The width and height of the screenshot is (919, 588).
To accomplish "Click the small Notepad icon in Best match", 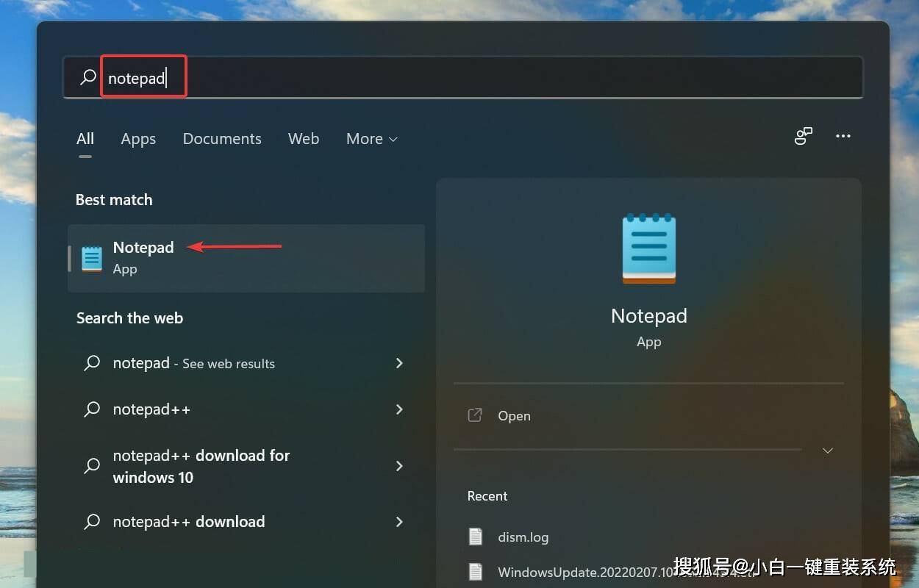I will pos(92,259).
